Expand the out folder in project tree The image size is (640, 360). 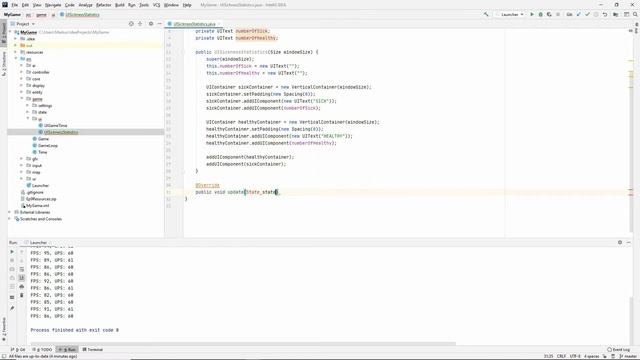click(16, 45)
